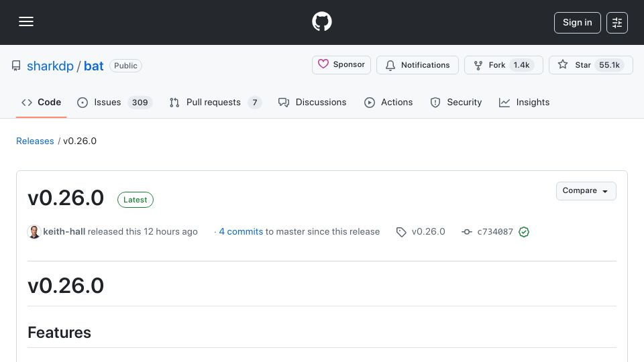Click the Code tab angle-brackets icon
Screen dimensions: 644x362
click(27, 103)
